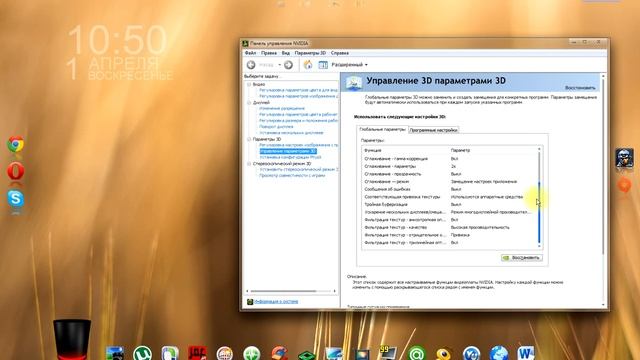The height and width of the screenshot is (360, 640).
Task: Launch Opera browser desktop icon
Action: pyautogui.click(x=16, y=171)
